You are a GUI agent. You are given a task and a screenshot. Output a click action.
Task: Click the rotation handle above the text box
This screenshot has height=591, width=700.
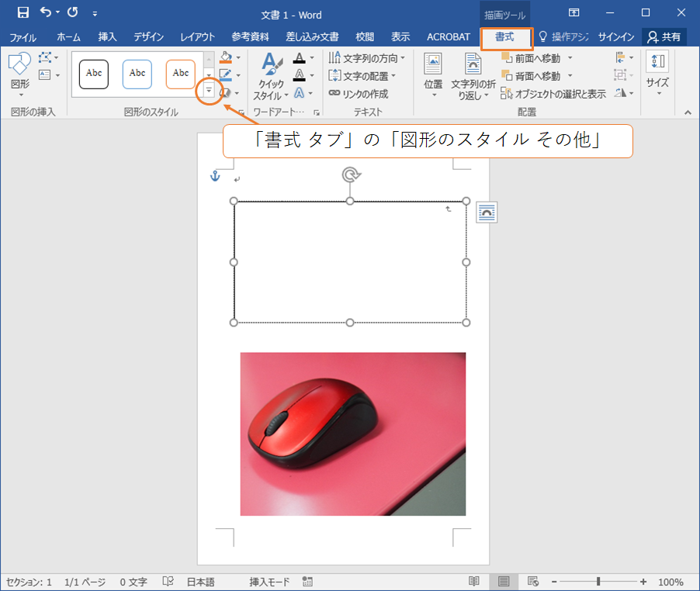tap(350, 175)
